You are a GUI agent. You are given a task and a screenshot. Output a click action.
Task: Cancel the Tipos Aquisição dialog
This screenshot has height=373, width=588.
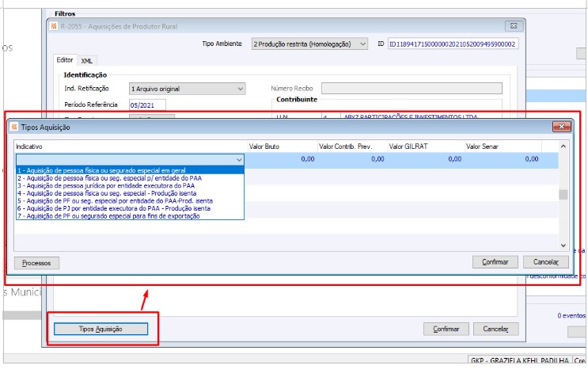pyautogui.click(x=546, y=262)
